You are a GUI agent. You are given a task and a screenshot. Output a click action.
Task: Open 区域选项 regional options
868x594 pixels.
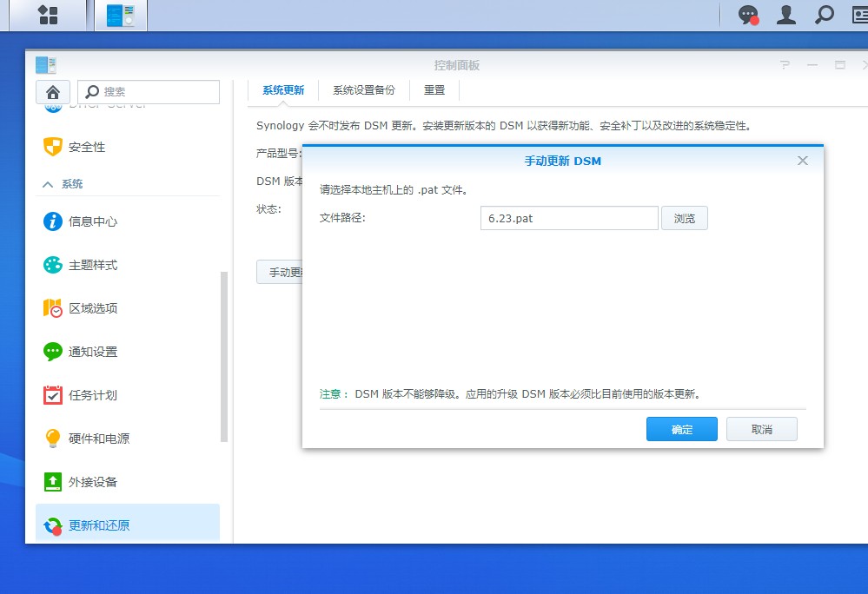click(92, 308)
